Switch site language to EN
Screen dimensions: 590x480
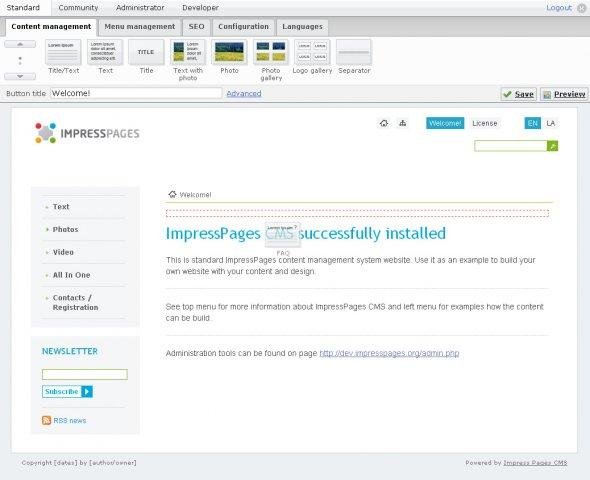pyautogui.click(x=532, y=123)
